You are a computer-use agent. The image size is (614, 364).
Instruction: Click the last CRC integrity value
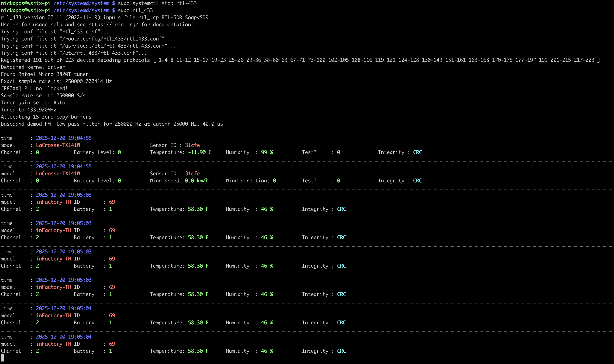pyautogui.click(x=341, y=351)
